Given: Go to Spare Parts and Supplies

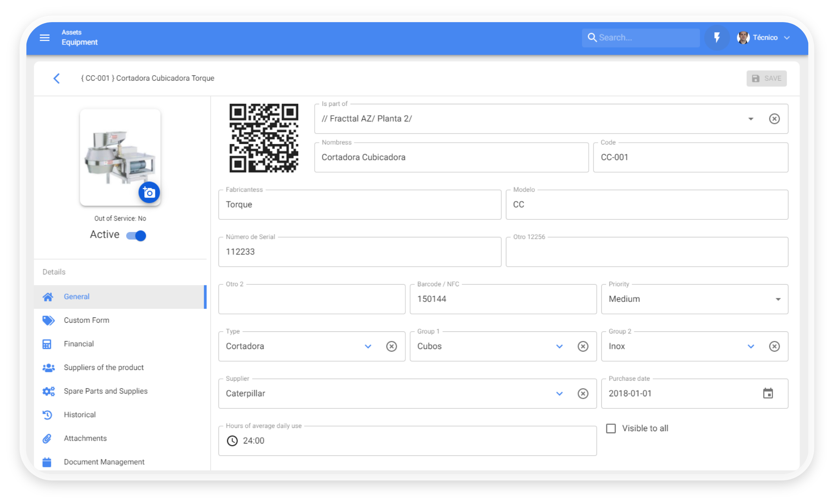Looking at the screenshot, I should point(105,391).
